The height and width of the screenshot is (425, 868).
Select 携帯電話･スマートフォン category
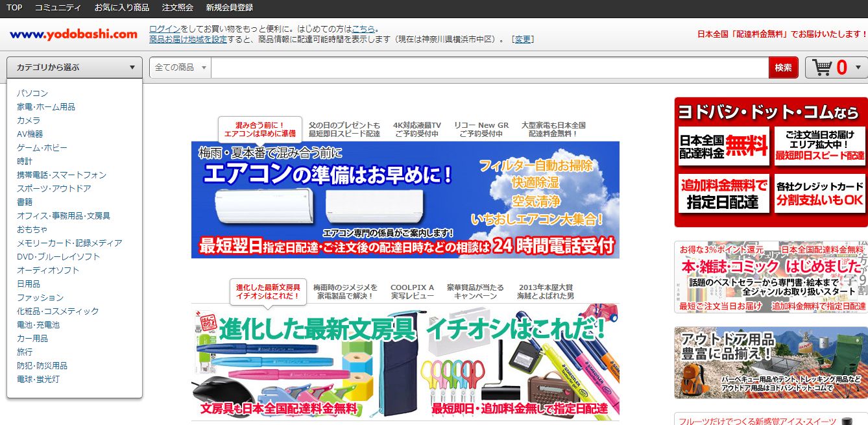pos(62,175)
